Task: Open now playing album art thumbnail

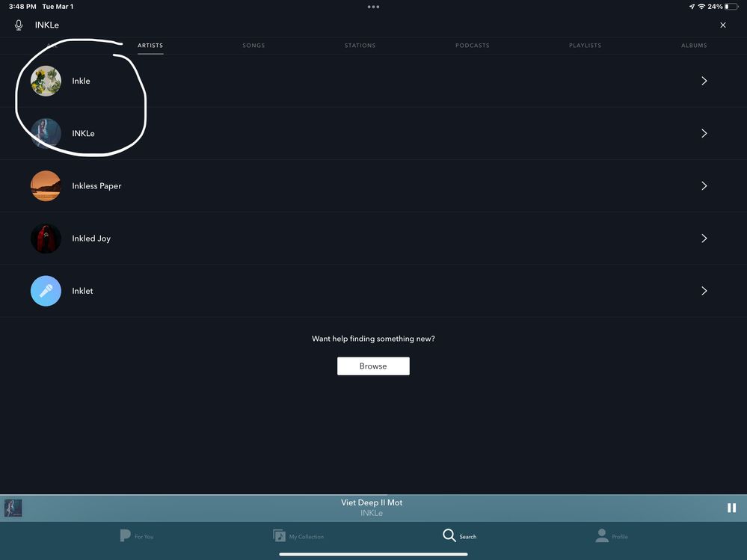Action: 13,508
